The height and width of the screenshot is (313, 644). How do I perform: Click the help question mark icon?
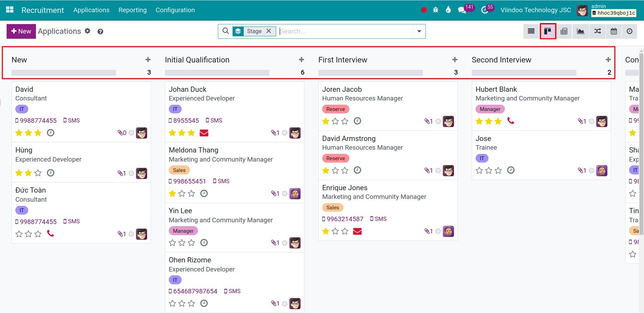(100, 31)
